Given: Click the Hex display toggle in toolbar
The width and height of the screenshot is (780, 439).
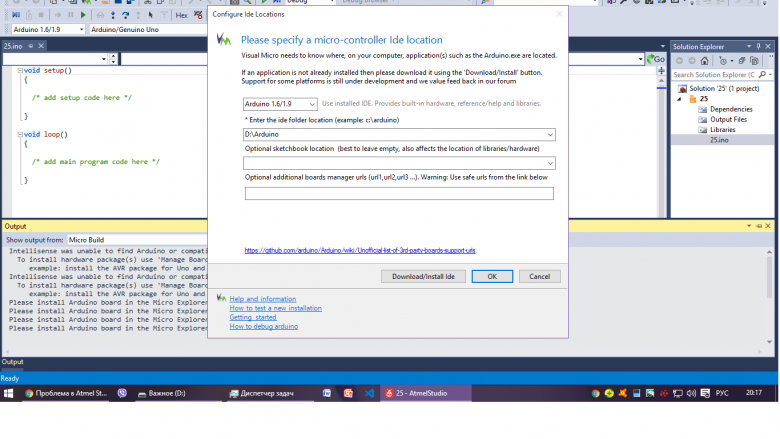Looking at the screenshot, I should tap(181, 15).
